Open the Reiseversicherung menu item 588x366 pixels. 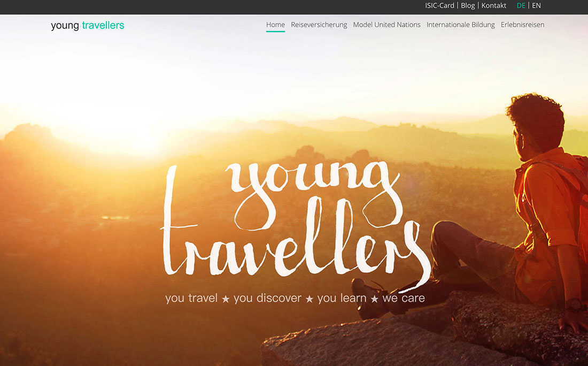[319, 25]
